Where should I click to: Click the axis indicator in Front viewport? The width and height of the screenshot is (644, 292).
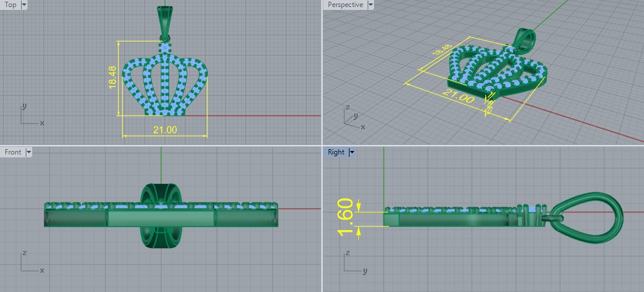(x=31, y=262)
